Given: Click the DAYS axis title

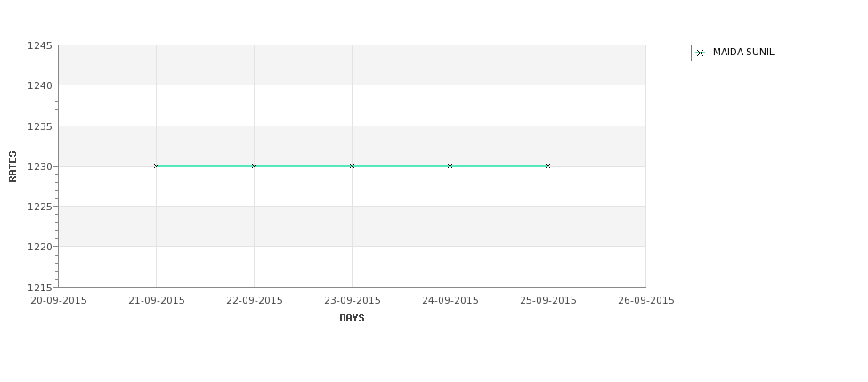Looking at the screenshot, I should point(352,318).
